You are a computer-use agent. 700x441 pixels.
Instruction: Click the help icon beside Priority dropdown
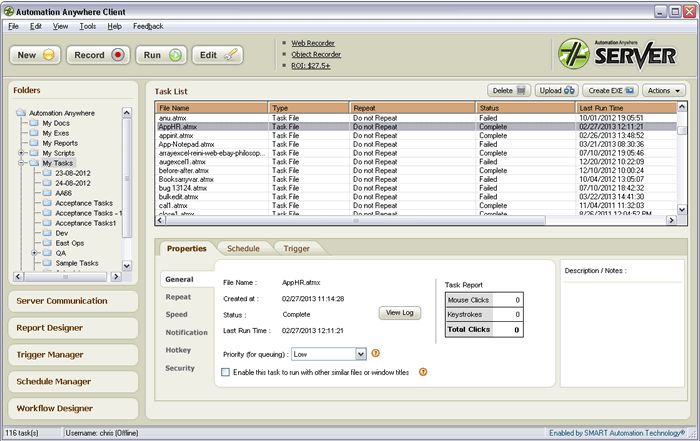point(376,353)
